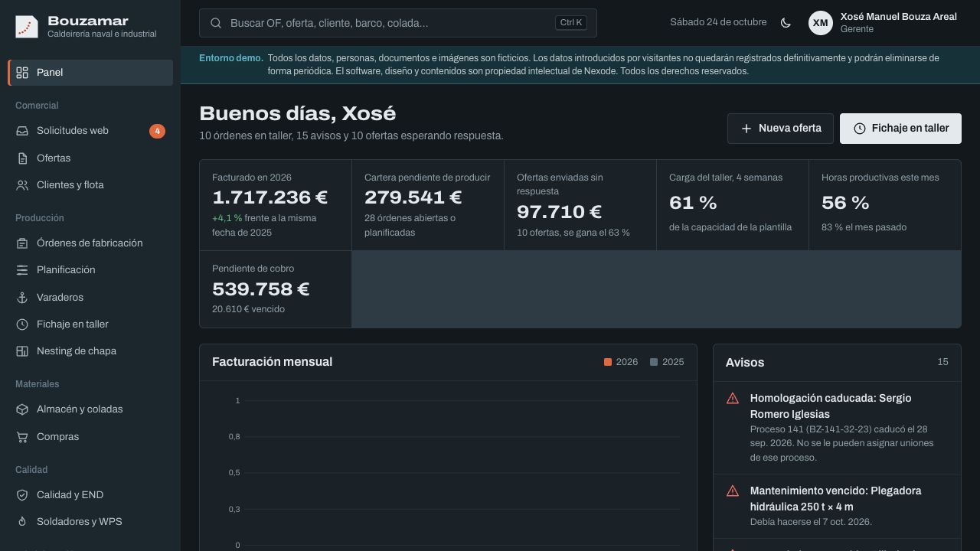Click the Compras shopping cart icon
980x551 pixels.
tap(22, 437)
